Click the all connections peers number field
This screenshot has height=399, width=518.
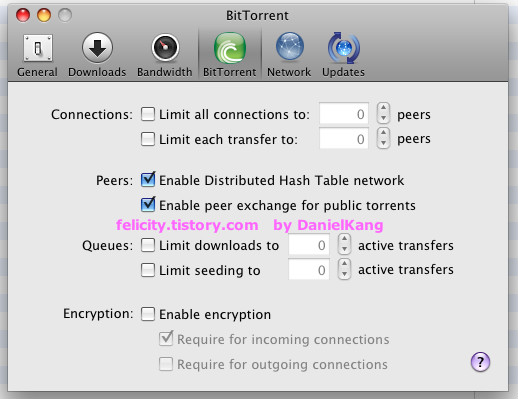click(x=344, y=114)
